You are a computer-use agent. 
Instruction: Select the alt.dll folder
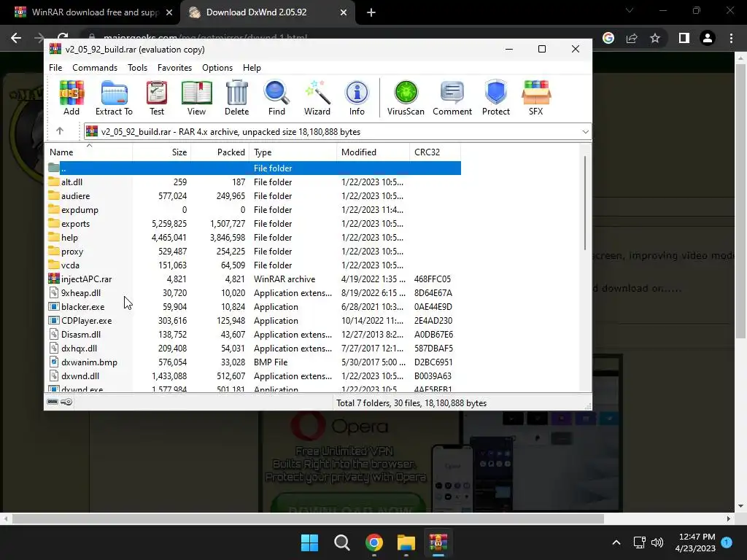pyautogui.click(x=72, y=182)
